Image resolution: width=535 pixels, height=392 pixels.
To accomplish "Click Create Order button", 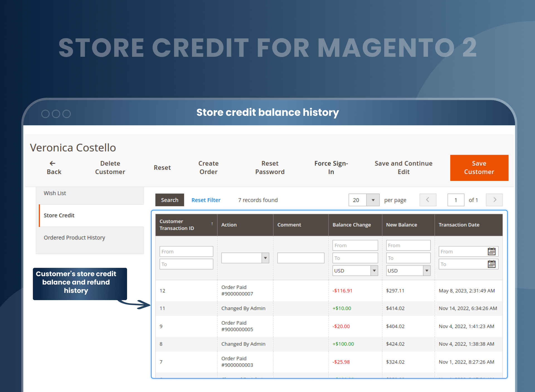I will coord(208,168).
